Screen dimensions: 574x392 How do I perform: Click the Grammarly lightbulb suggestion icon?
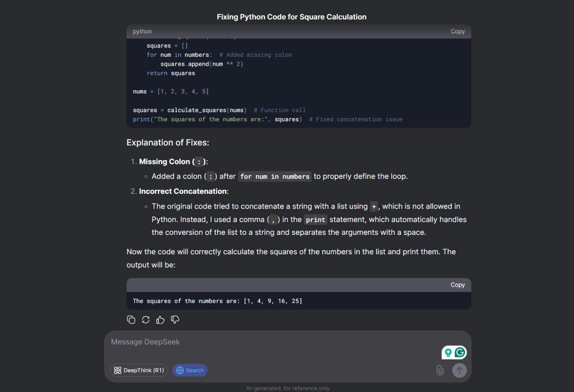coord(448,352)
